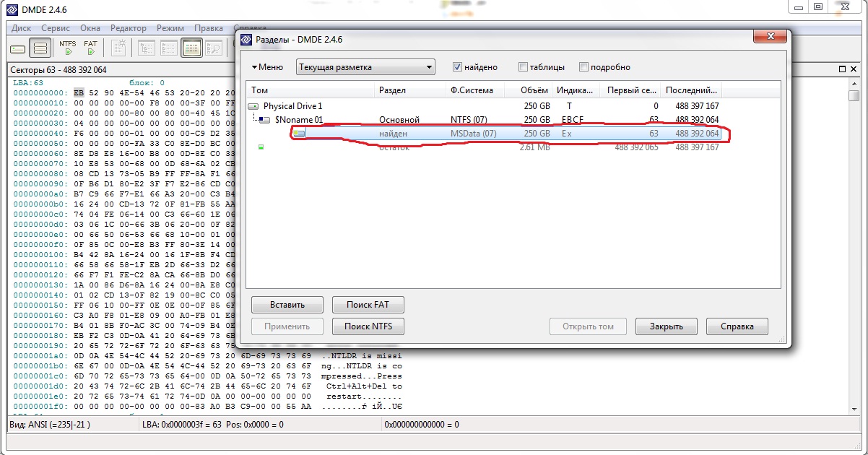
Task: Click the new item toolbar icon with a sun
Action: [x=119, y=48]
